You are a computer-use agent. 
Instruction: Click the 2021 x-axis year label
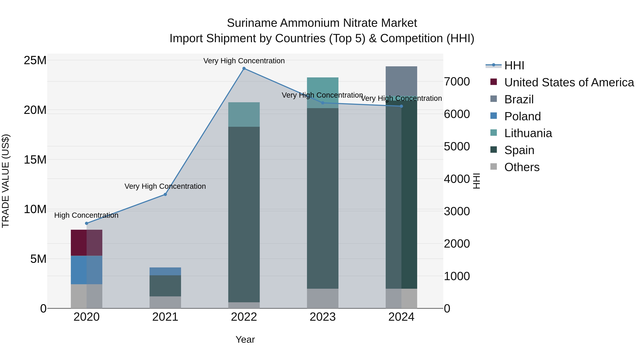pyautogui.click(x=165, y=317)
